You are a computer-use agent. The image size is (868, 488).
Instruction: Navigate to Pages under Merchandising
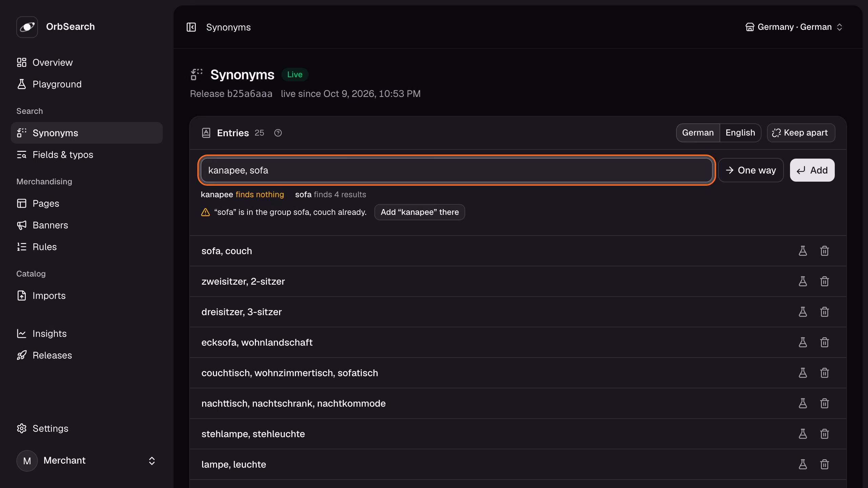coord(87,203)
